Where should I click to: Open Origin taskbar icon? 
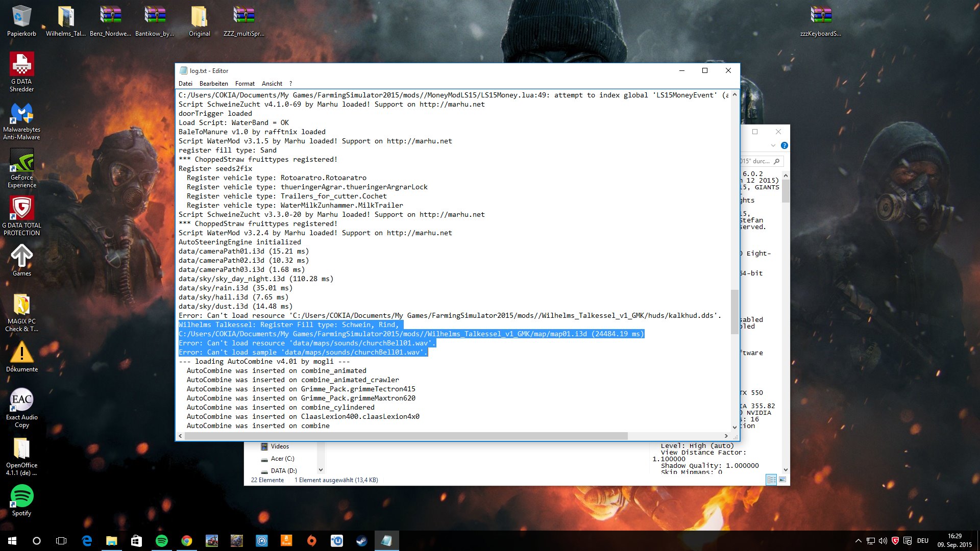pyautogui.click(x=311, y=541)
